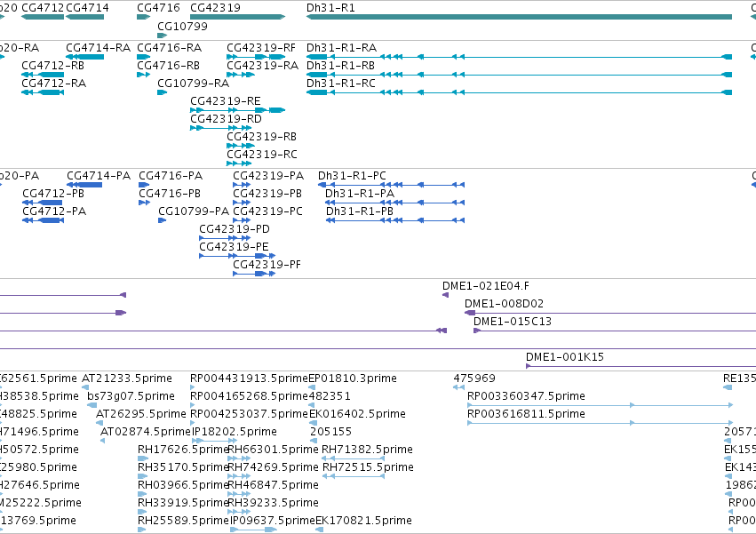
Task: Click protein Dh31-R1-PA
Action: click(x=394, y=203)
